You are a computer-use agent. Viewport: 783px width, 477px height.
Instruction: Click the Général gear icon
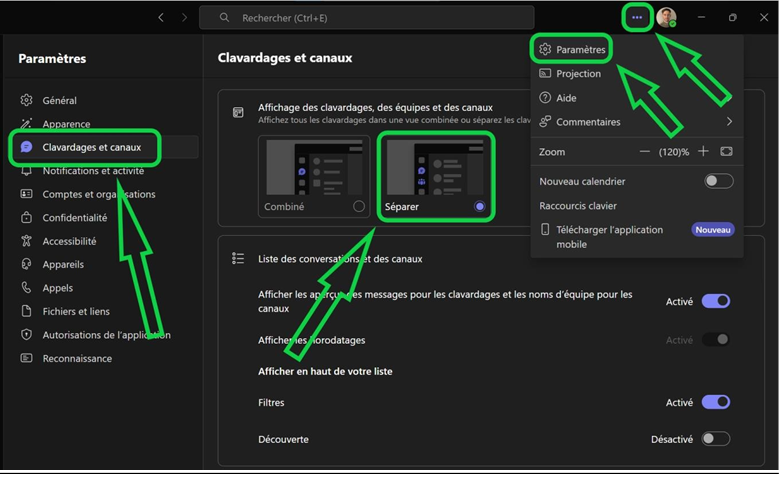pos(26,100)
